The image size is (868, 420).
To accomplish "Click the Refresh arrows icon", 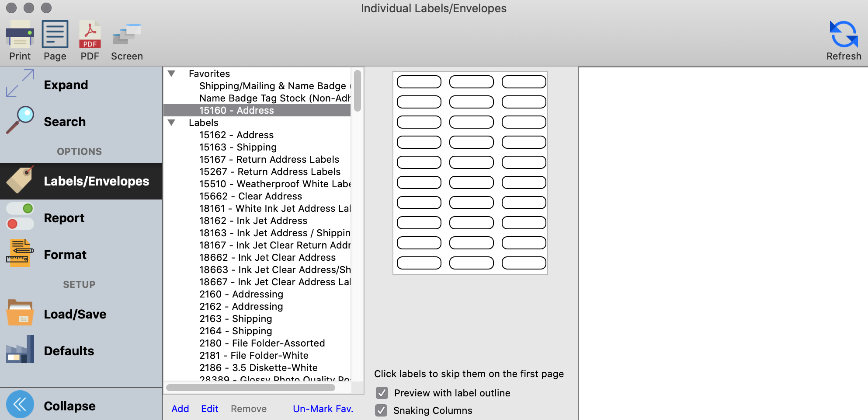I will (844, 34).
